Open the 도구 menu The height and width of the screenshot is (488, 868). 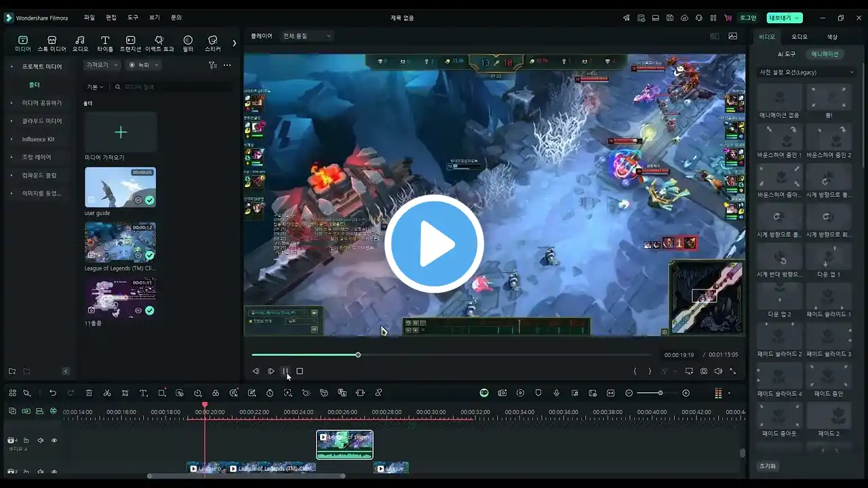(133, 18)
